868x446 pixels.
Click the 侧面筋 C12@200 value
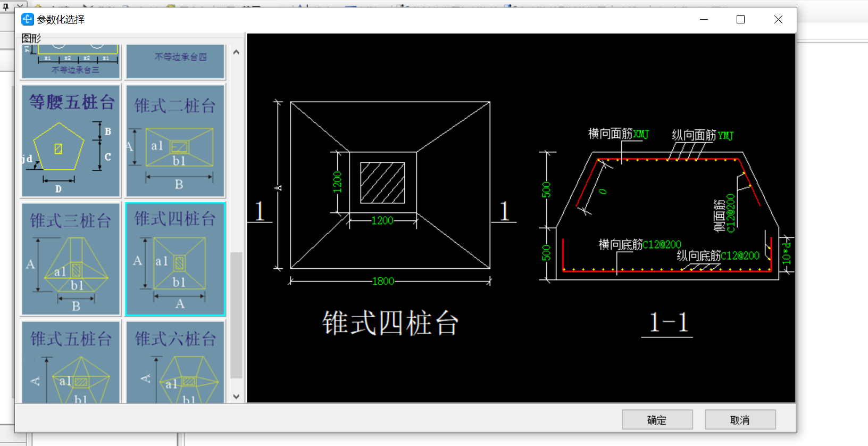[730, 213]
